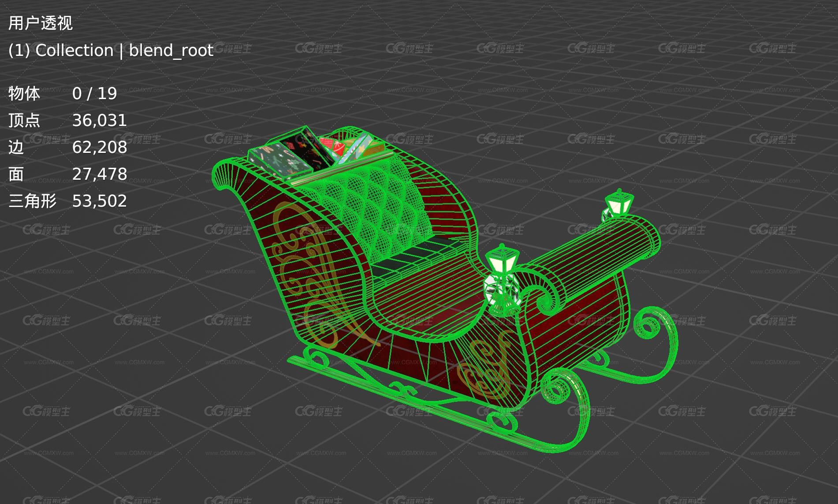Image resolution: width=838 pixels, height=504 pixels.
Task: Click the '物体' statistics label
Action: (24, 93)
